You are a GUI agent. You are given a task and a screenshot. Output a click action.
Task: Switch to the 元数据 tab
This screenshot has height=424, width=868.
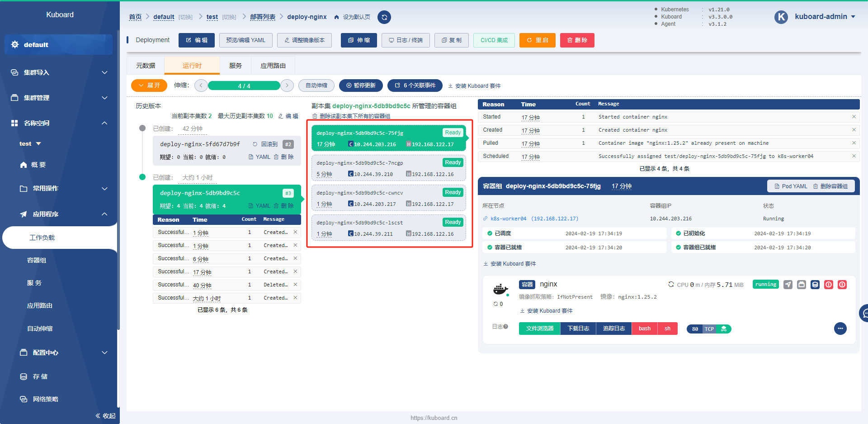click(146, 66)
